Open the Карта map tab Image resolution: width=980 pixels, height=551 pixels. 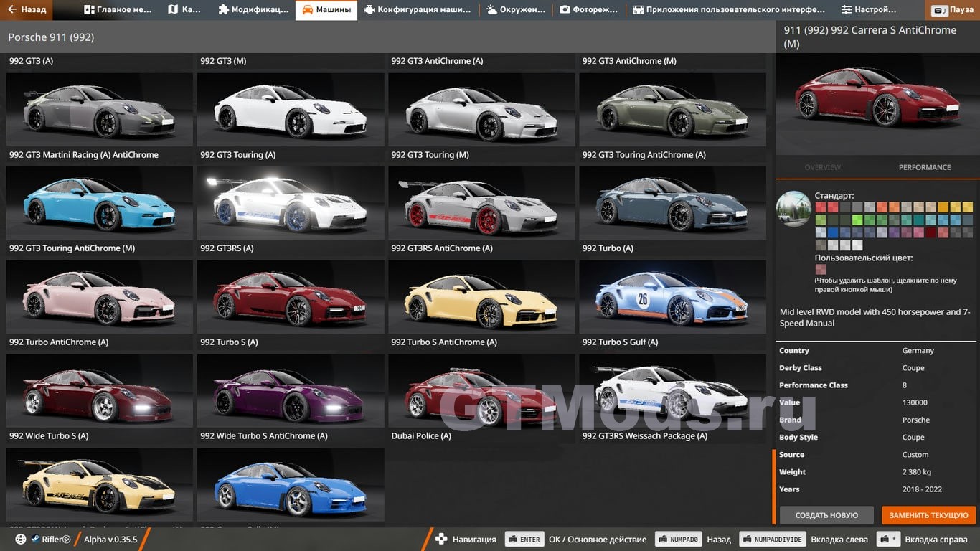(x=184, y=10)
